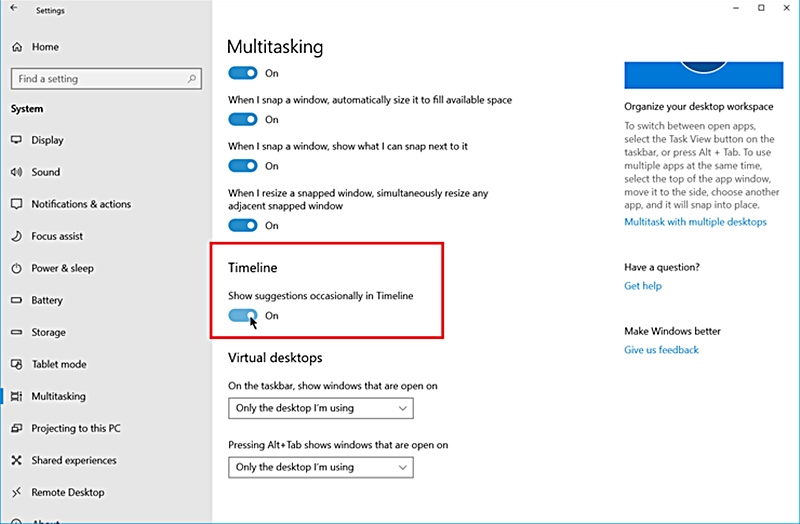This screenshot has height=524, width=800.
Task: Click the Home icon in sidebar
Action: (x=17, y=47)
